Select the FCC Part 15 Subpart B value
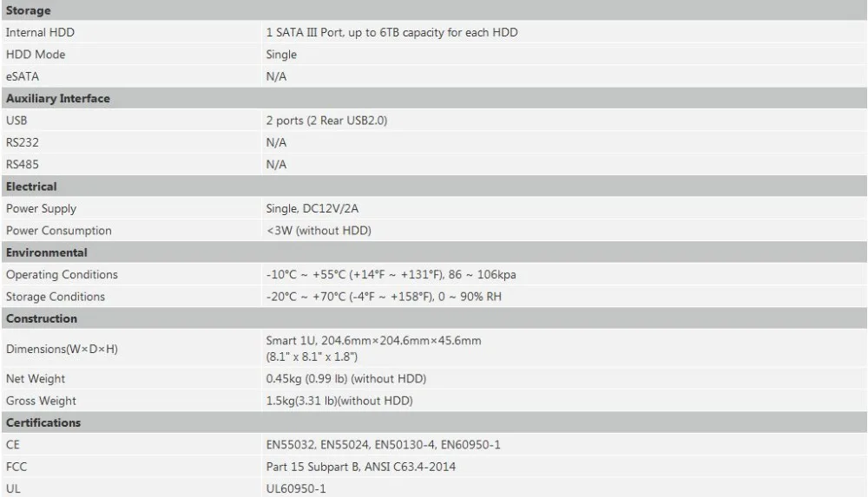868x497 pixels. pyautogui.click(x=361, y=467)
